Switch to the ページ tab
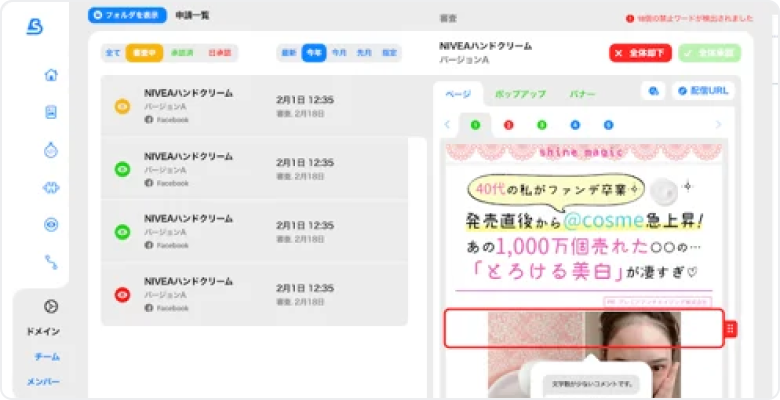 458,94
